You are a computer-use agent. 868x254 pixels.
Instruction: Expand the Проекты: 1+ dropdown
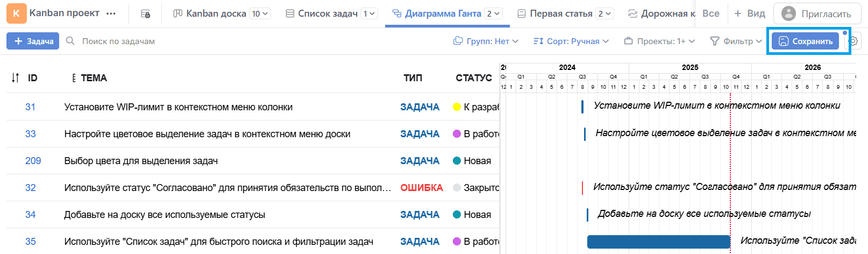[659, 41]
